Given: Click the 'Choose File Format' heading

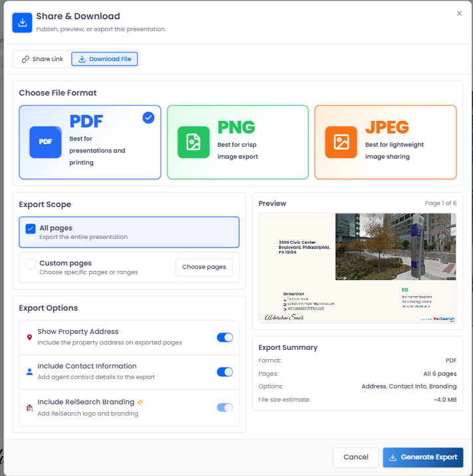Looking at the screenshot, I should click(58, 93).
